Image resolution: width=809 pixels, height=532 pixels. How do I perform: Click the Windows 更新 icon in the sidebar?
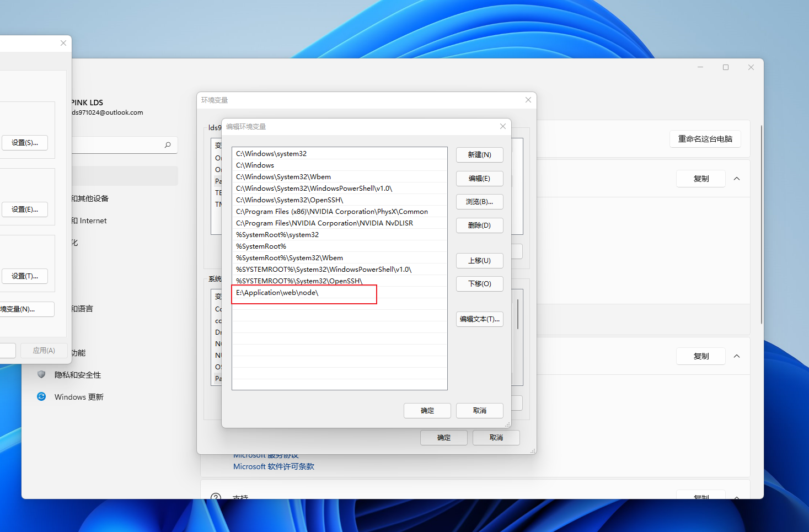pos(41,396)
